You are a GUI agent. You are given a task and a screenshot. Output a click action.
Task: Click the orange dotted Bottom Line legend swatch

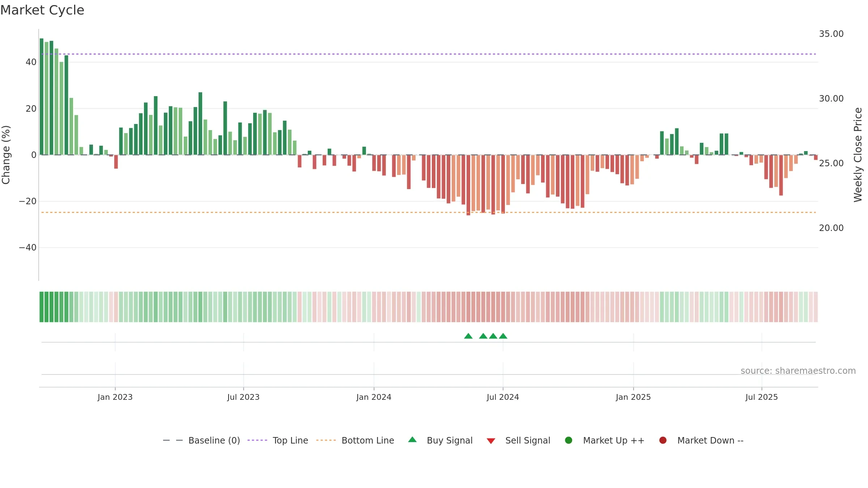(326, 440)
